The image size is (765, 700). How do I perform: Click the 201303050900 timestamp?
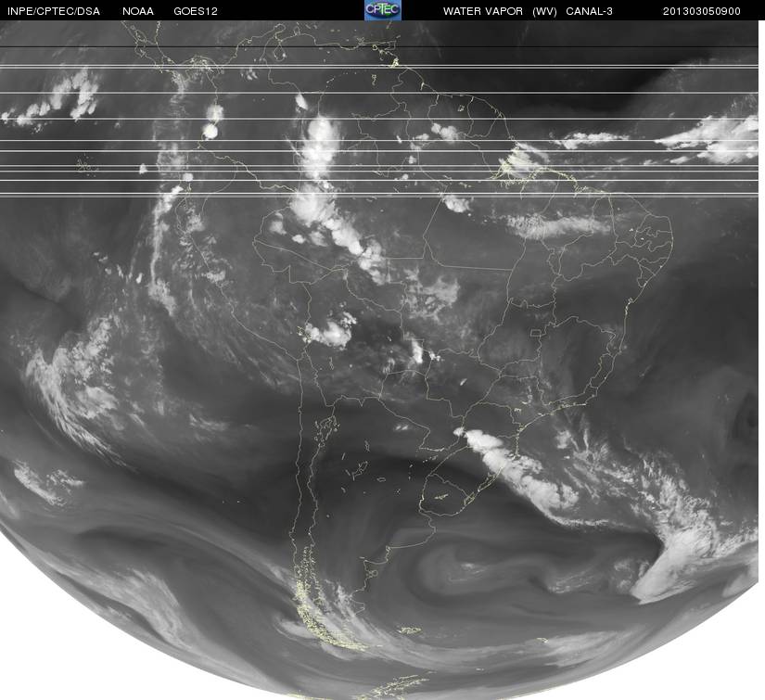[702, 11]
